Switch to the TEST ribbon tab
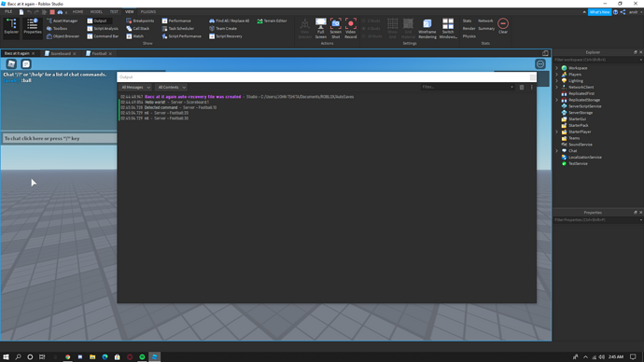Image resolution: width=644 pixels, height=362 pixels. [x=114, y=12]
